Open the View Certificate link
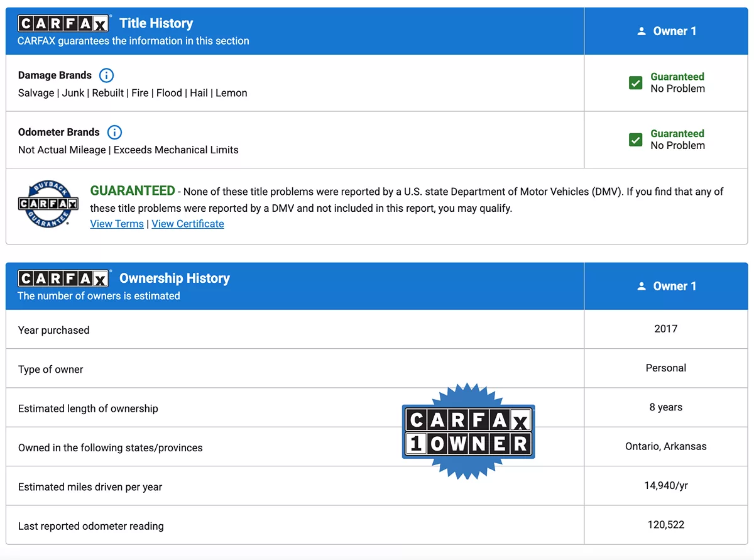 [188, 224]
